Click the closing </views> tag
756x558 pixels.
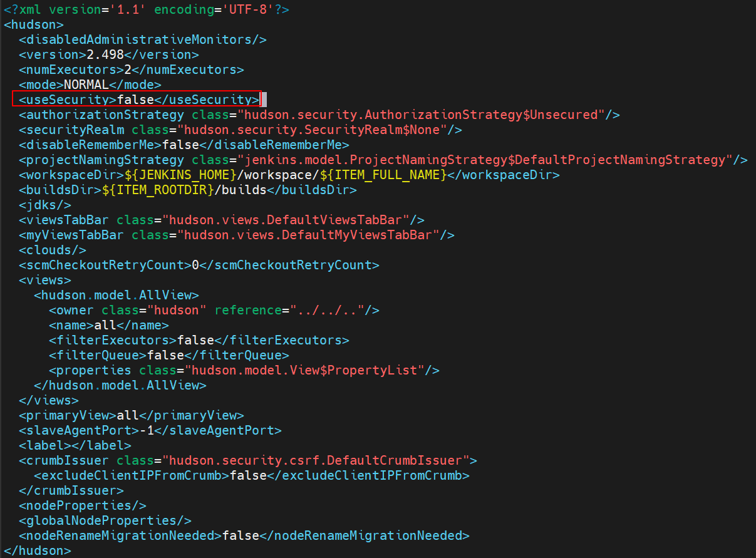coord(49,400)
